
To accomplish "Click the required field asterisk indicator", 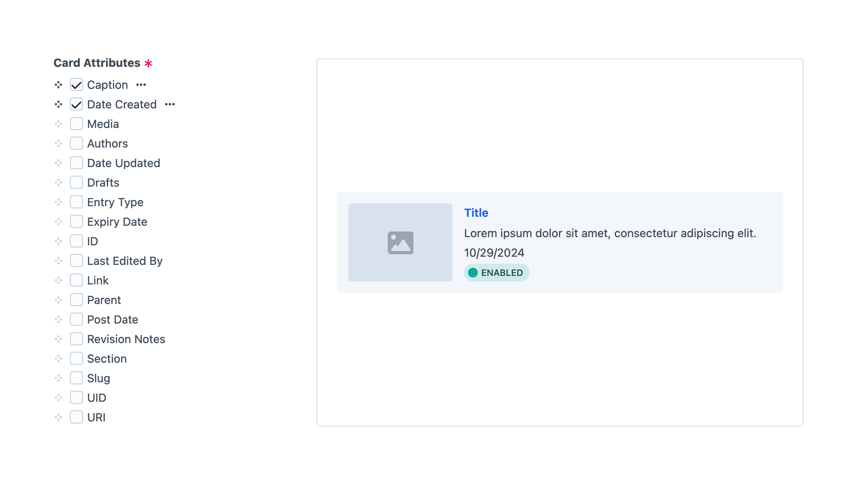I will pos(148,63).
